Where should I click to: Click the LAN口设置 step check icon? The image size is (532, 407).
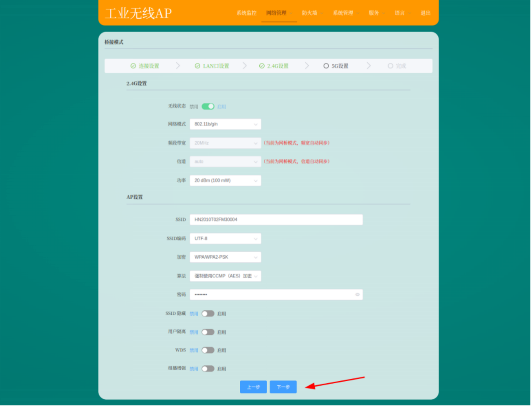coord(197,66)
